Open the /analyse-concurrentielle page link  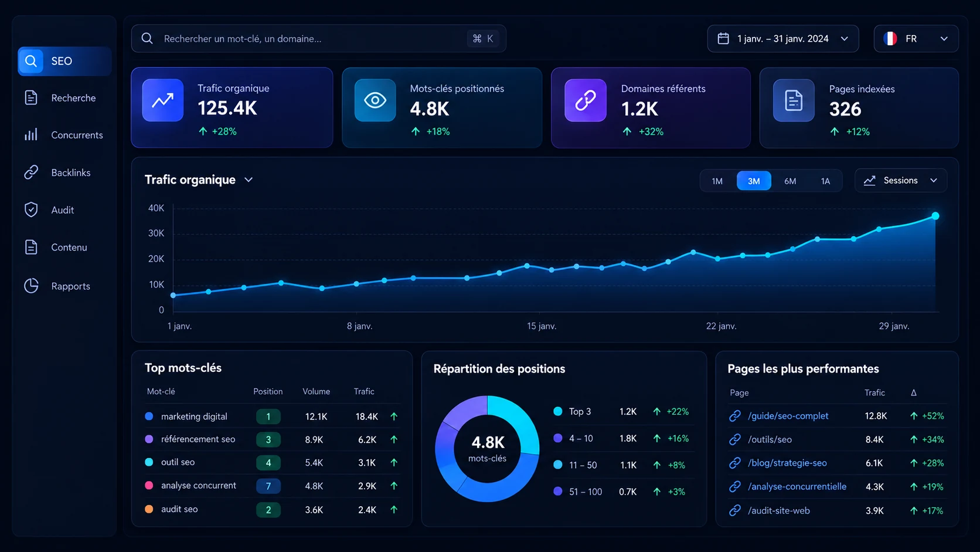pos(797,486)
